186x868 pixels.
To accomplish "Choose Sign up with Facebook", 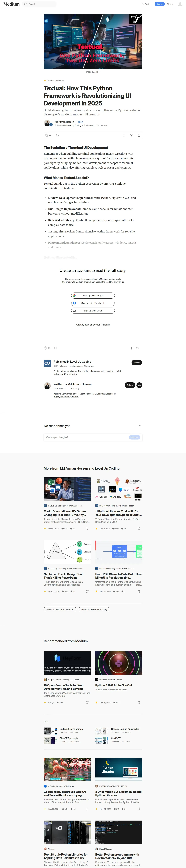I will coord(93,303).
